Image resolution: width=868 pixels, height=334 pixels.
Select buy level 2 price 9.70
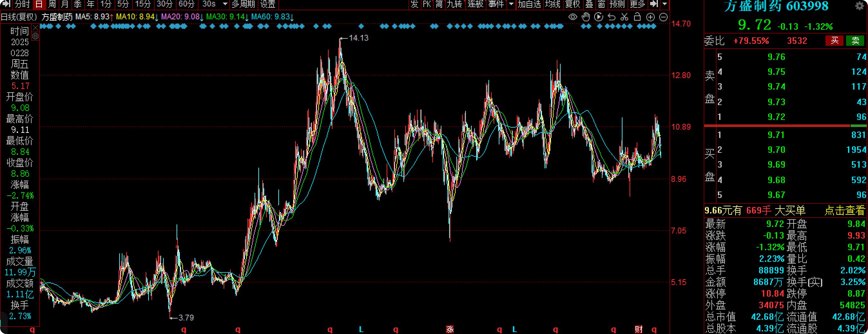pyautogui.click(x=776, y=150)
